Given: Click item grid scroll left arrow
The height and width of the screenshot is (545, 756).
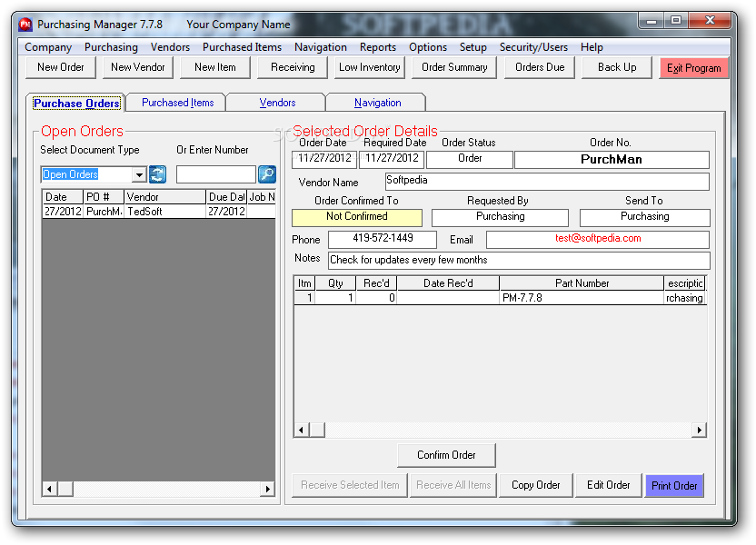Looking at the screenshot, I should tap(302, 430).
